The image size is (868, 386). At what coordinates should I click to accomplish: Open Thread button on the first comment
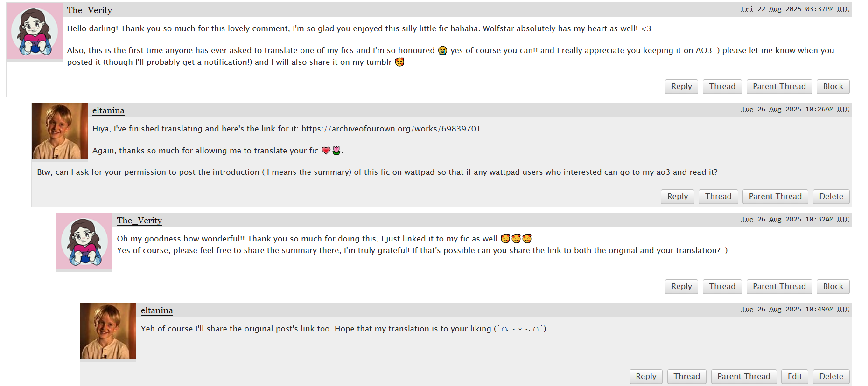[x=722, y=87]
